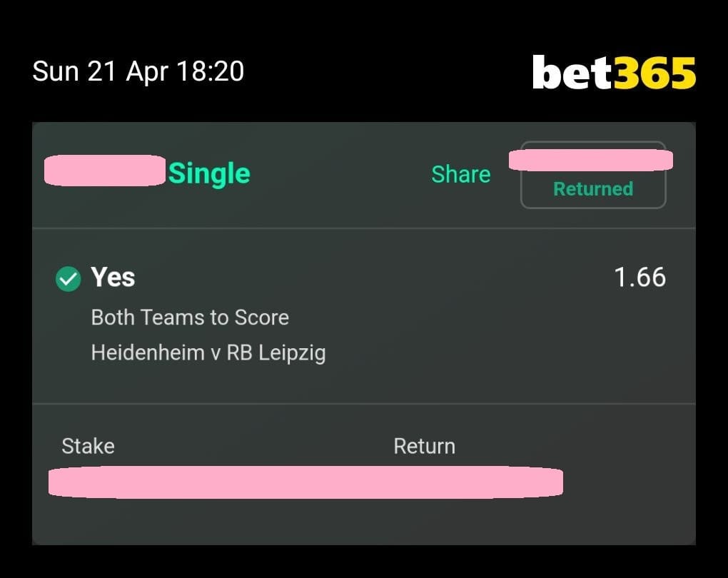Click the bet365 logo
728x578 pixels.
(x=614, y=72)
